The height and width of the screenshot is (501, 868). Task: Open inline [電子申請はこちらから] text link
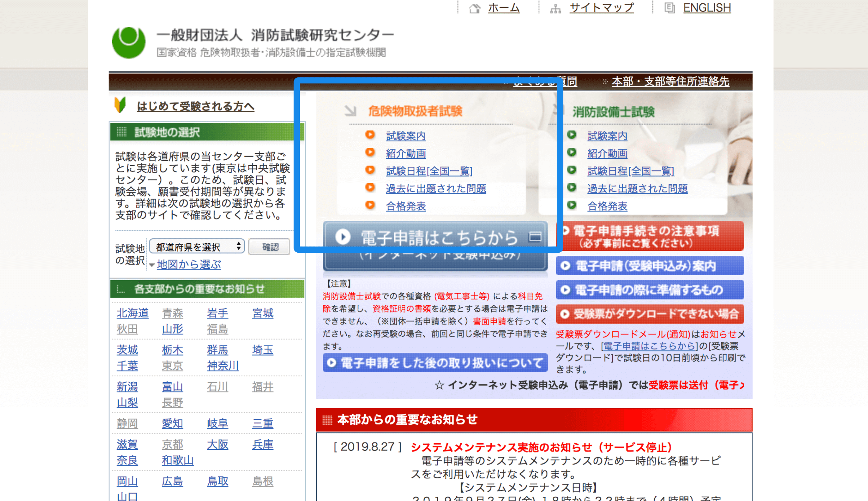tap(649, 346)
